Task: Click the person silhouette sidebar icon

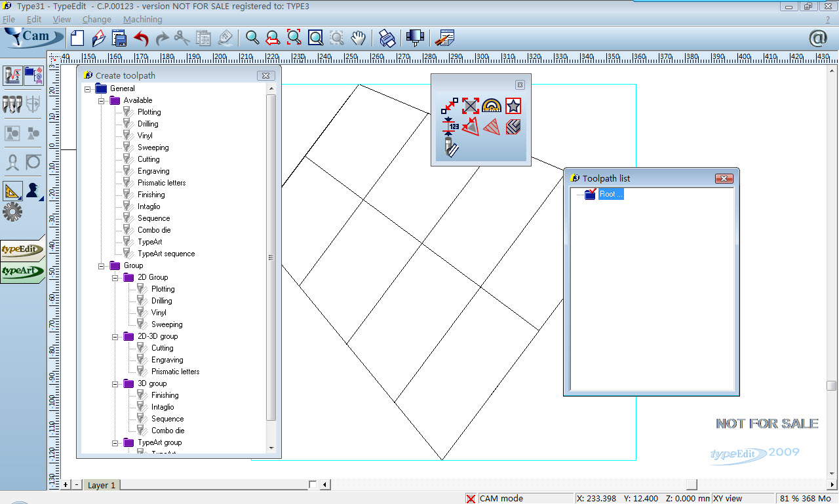Action: coord(33,191)
